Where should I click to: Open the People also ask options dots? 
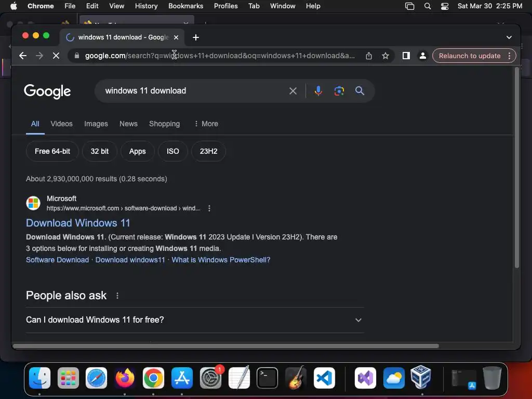117,296
